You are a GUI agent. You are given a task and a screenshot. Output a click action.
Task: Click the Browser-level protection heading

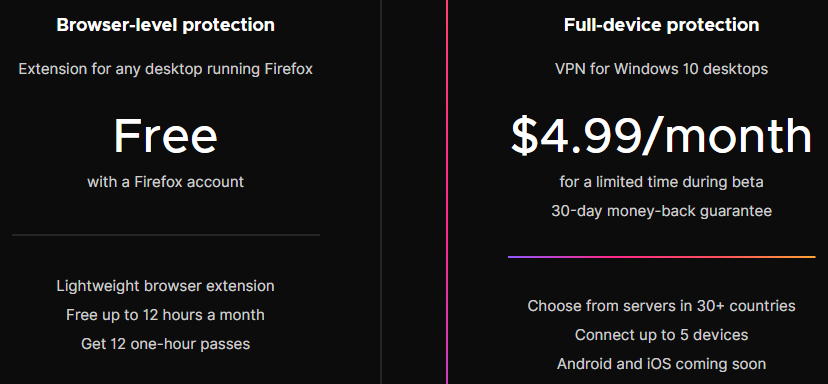[x=165, y=25]
